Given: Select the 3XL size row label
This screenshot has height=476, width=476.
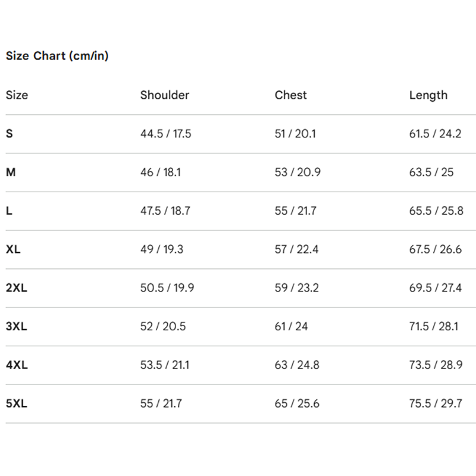Looking at the screenshot, I should point(17,326).
